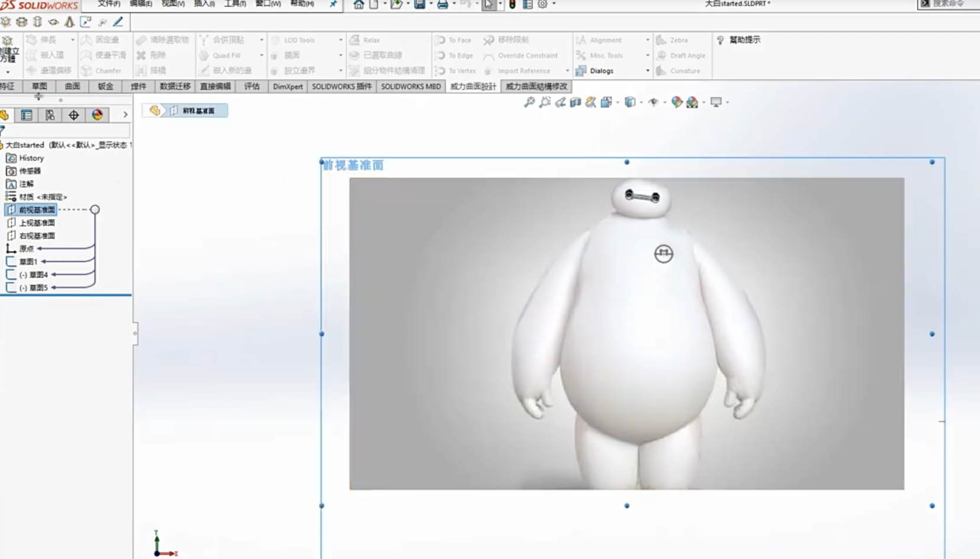Image resolution: width=980 pixels, height=559 pixels.
Task: Open the 文件(F) menu
Action: point(109,4)
